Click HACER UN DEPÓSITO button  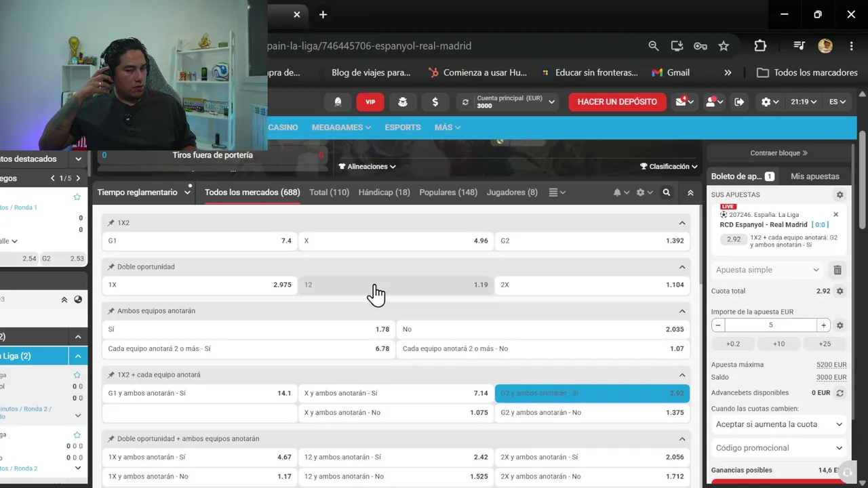pyautogui.click(x=617, y=102)
